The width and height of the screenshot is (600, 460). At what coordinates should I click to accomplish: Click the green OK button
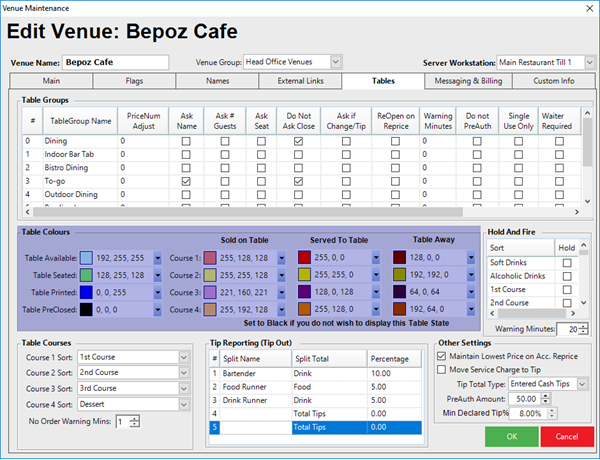(512, 437)
